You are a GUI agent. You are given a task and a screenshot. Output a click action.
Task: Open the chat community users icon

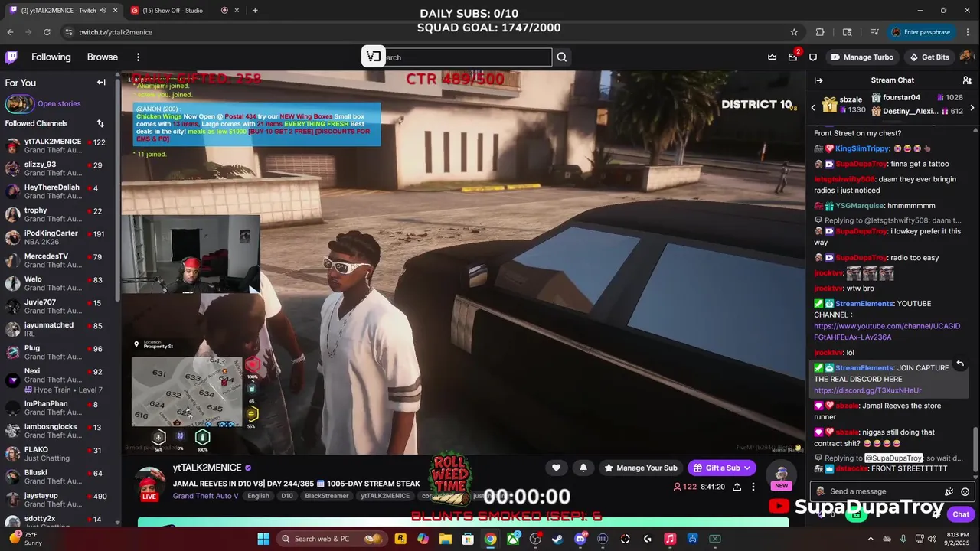pos(967,80)
